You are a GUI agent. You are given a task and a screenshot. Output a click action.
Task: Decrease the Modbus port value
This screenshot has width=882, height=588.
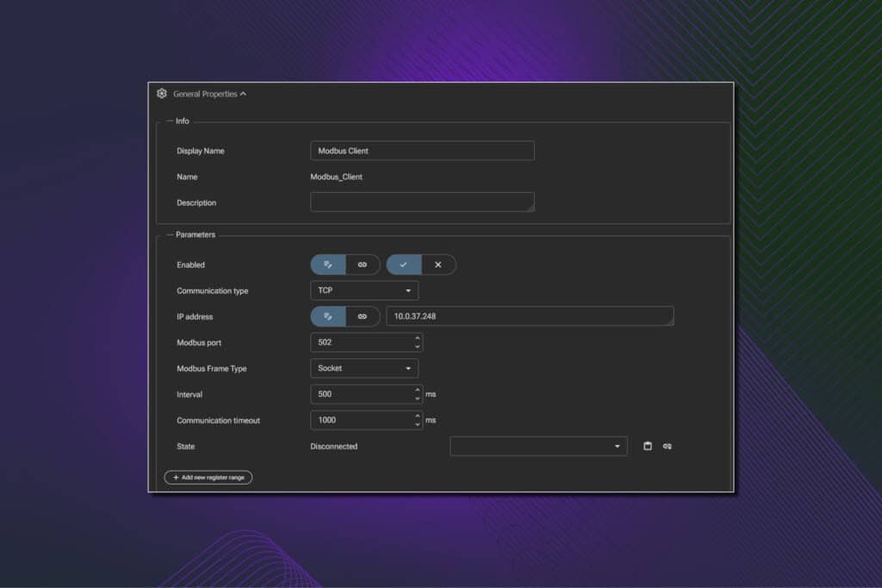418,346
